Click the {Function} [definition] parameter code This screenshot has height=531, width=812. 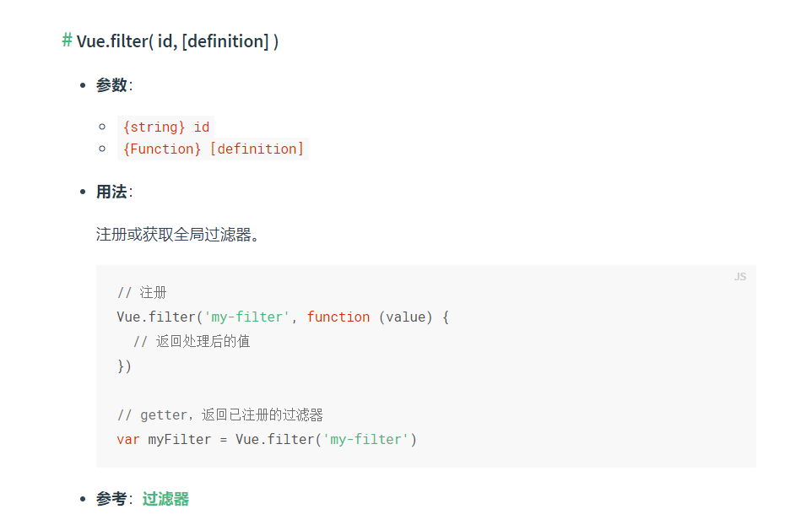(213, 149)
